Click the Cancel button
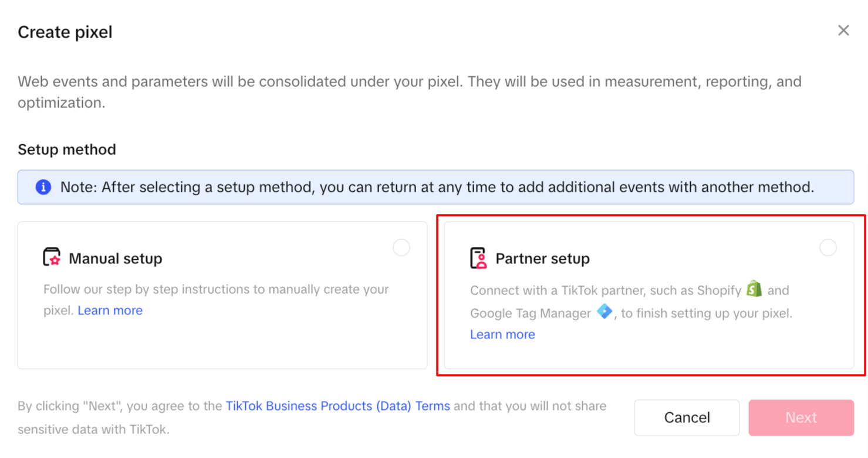868x458 pixels. pyautogui.click(x=687, y=418)
